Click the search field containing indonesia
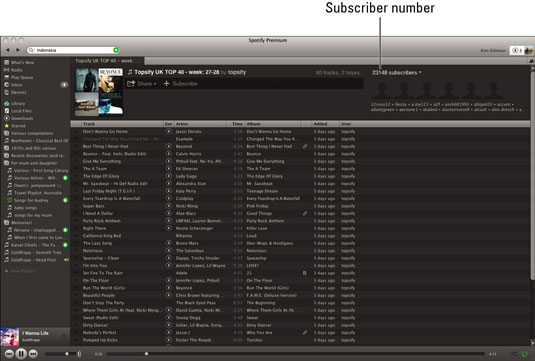This screenshot has width=535, height=361. [73, 50]
